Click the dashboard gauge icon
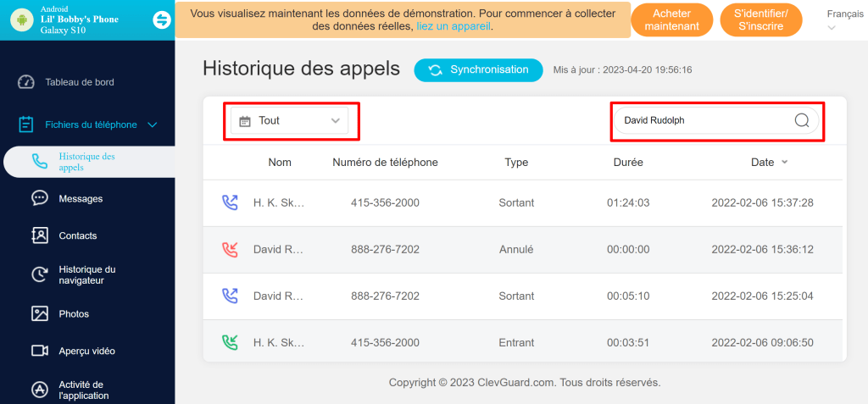The image size is (868, 404). [26, 82]
